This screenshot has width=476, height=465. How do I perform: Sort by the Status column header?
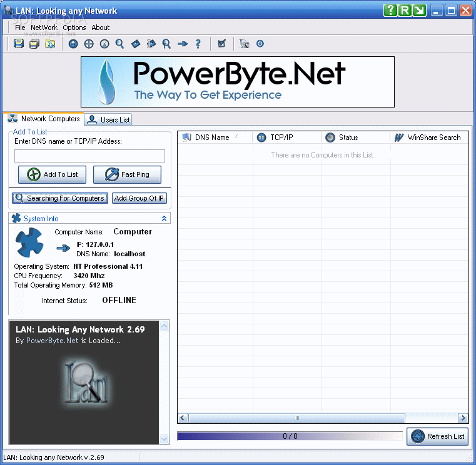[356, 137]
